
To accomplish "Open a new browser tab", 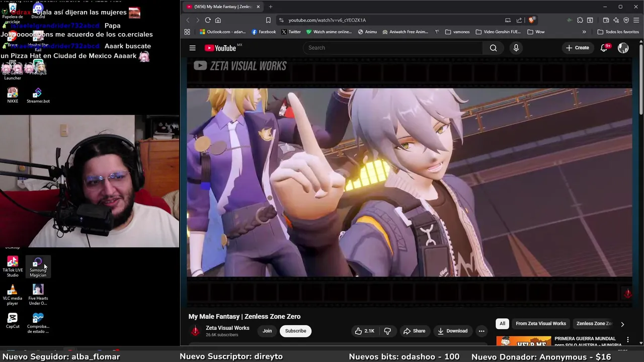I will tap(270, 7).
